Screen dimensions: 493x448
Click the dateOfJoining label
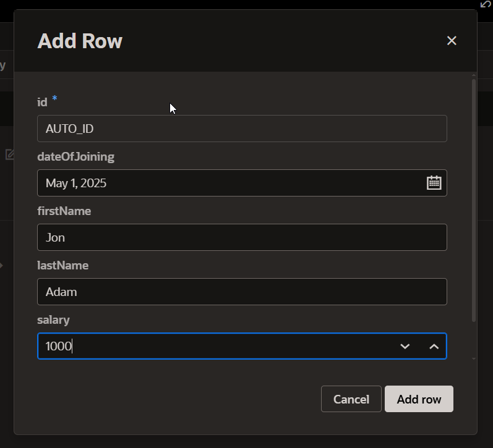pyautogui.click(x=75, y=156)
